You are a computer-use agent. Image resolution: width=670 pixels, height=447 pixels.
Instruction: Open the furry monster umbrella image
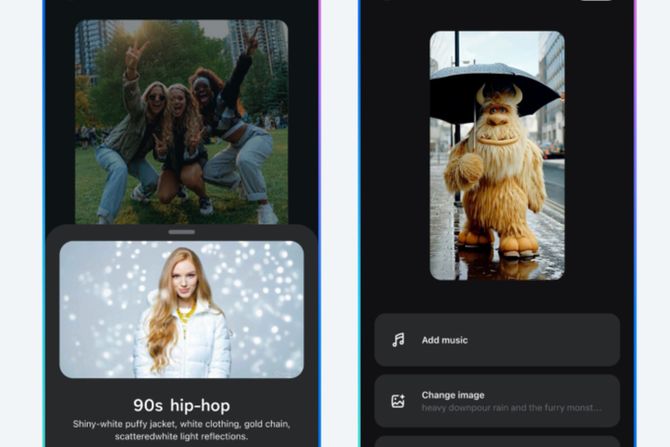[x=497, y=156]
